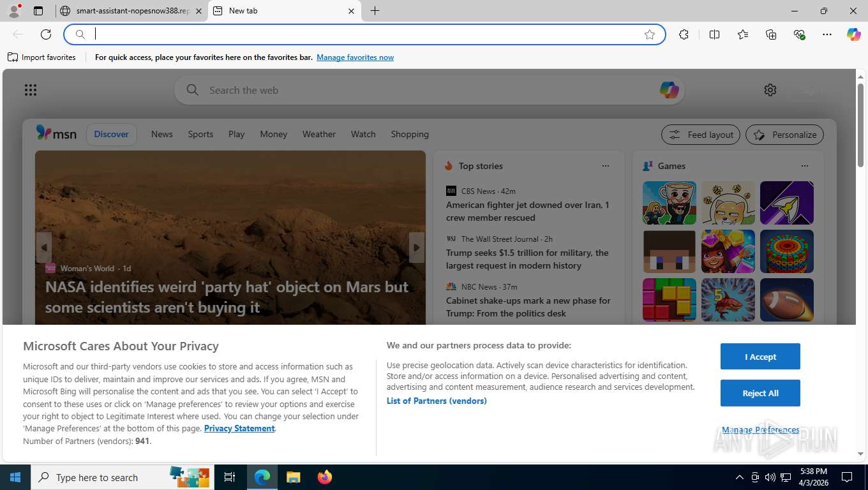Open the notification center icon
Screen dimensions: 868x490
click(847, 477)
